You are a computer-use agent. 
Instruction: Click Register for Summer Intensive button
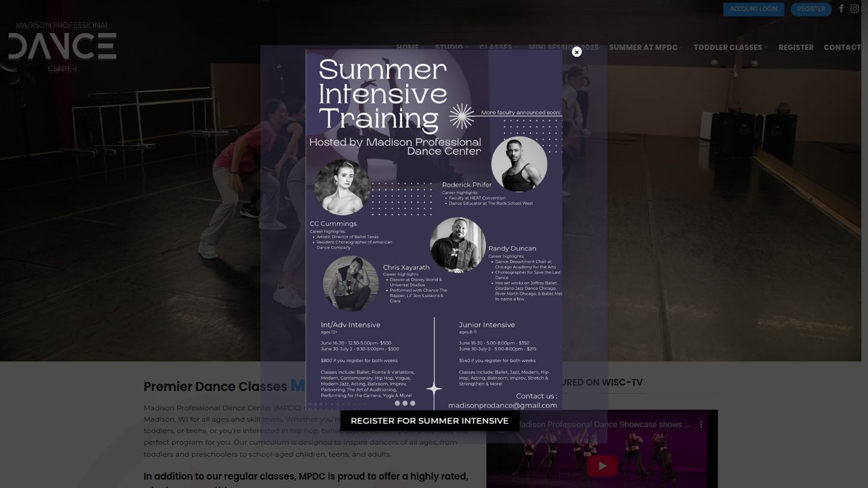coord(429,421)
